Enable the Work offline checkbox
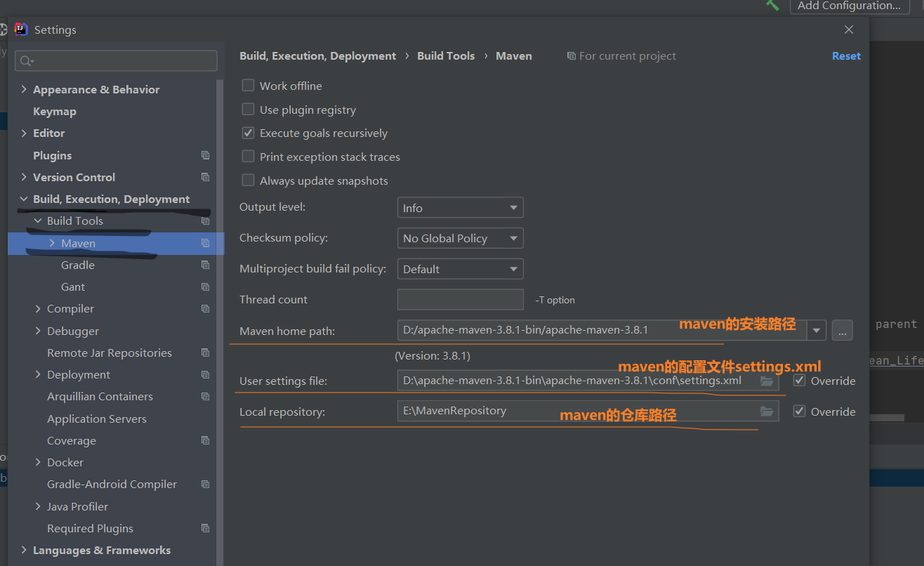 coord(248,86)
